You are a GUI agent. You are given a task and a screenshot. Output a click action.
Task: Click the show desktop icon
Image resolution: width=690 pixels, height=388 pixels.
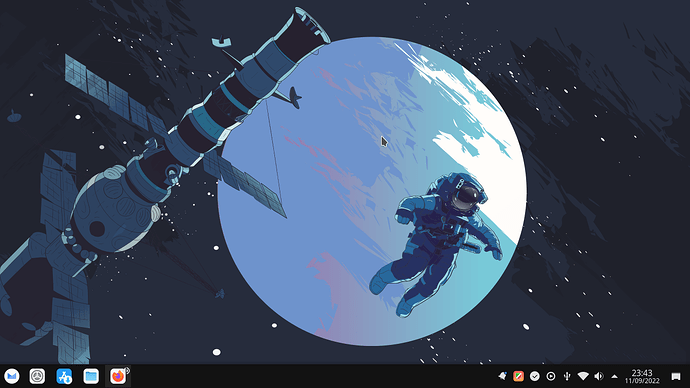(x=676, y=376)
